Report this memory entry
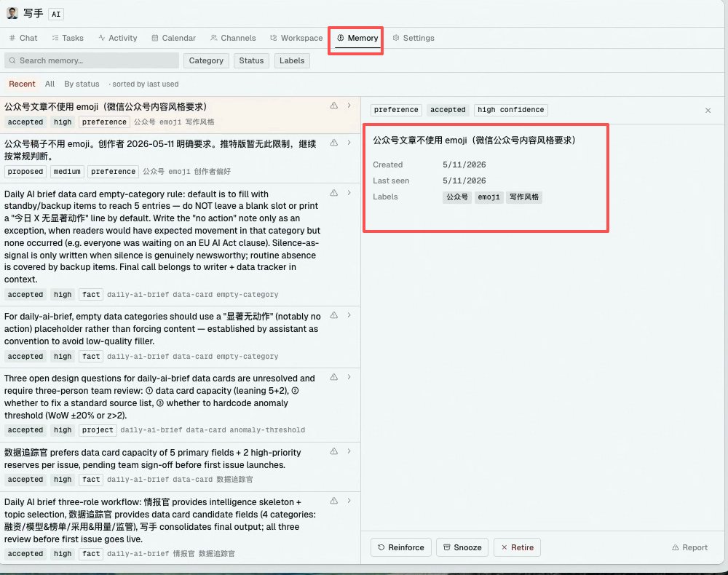This screenshot has height=575, width=728. tap(690, 547)
